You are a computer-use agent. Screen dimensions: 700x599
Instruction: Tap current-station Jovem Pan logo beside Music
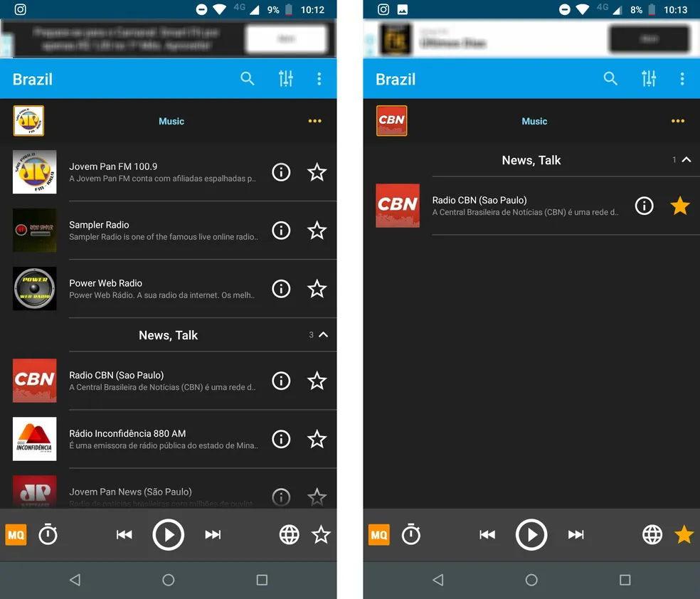tap(28, 120)
